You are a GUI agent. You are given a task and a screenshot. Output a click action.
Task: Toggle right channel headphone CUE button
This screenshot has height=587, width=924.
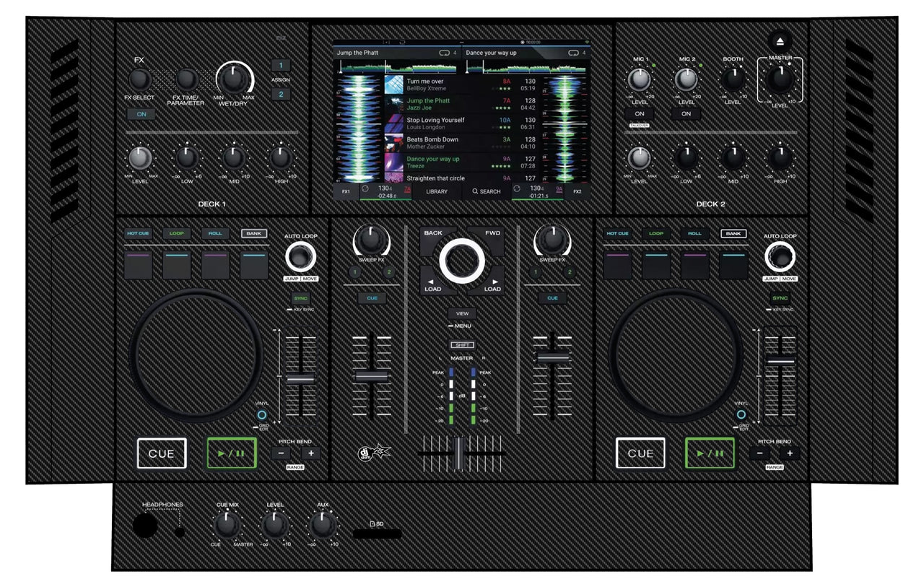(552, 298)
